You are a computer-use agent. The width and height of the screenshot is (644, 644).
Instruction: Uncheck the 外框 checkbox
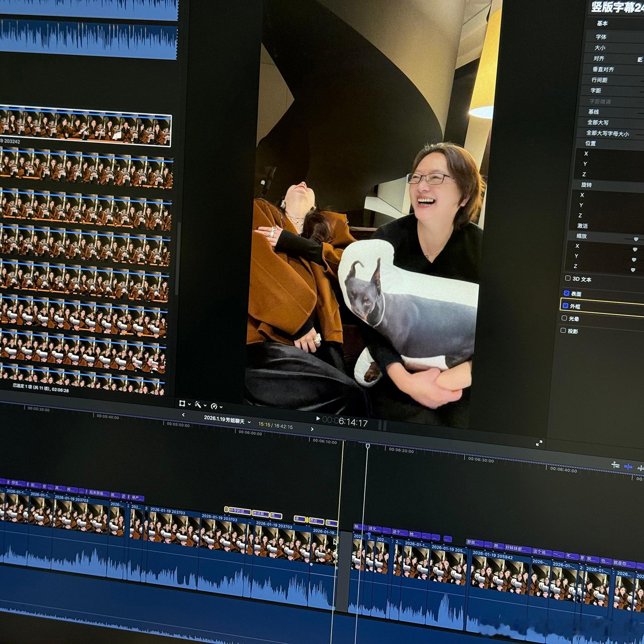(x=566, y=306)
